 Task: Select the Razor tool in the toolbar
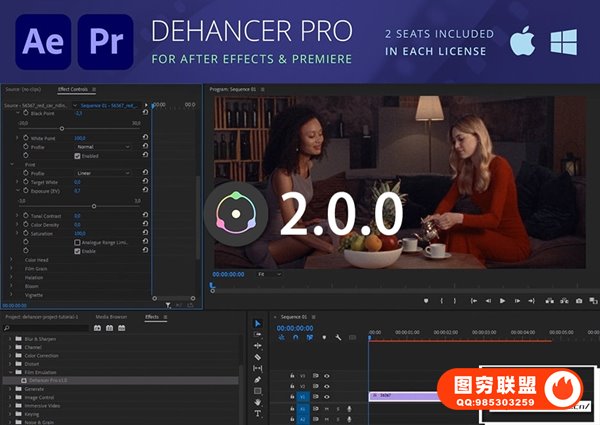[x=257, y=357]
